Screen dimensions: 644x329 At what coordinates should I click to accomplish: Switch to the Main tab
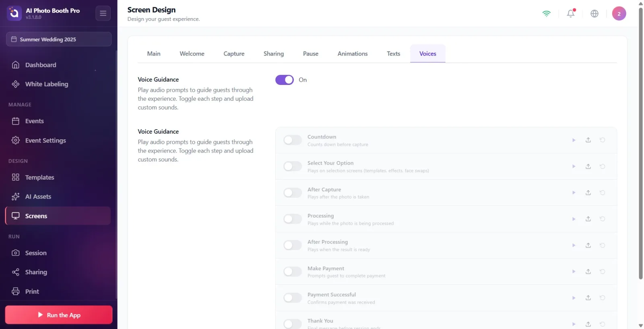tap(154, 54)
